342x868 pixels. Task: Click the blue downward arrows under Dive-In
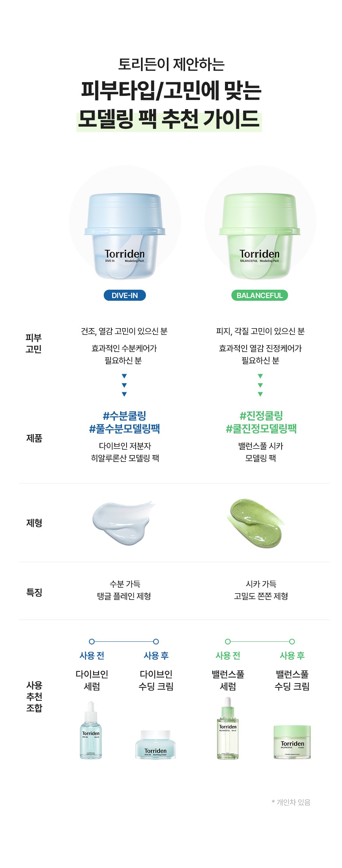click(x=124, y=385)
